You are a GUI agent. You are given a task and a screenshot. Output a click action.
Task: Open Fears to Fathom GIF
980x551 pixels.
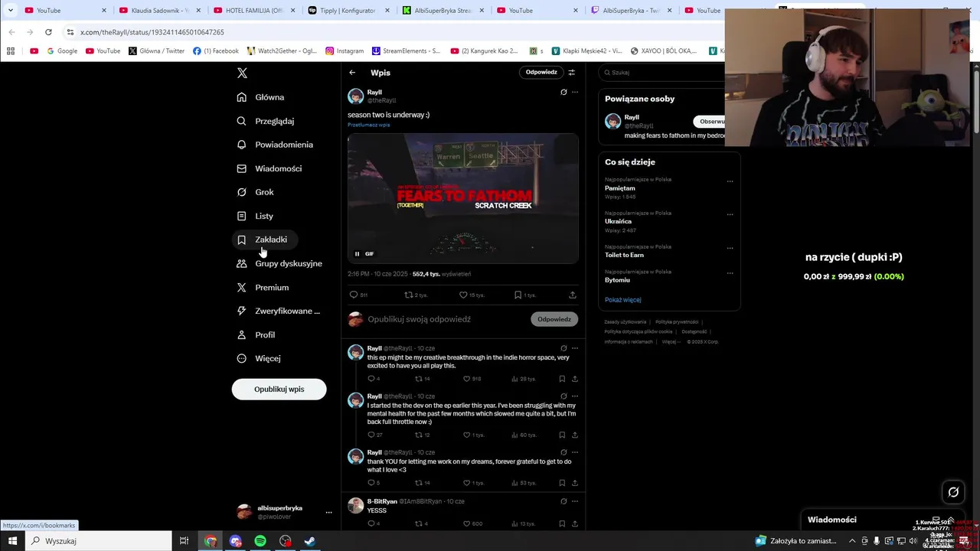[x=463, y=199]
